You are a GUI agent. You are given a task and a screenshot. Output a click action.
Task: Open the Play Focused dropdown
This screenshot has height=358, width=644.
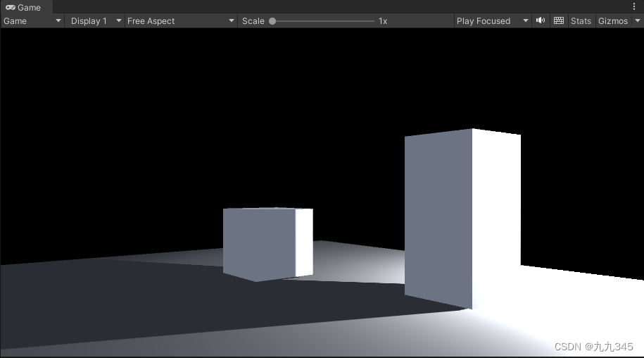point(493,21)
